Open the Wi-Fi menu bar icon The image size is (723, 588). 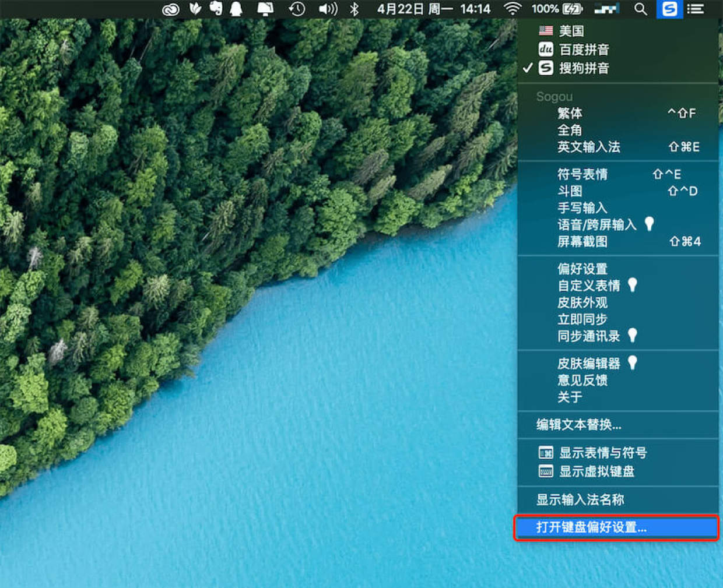(512, 9)
